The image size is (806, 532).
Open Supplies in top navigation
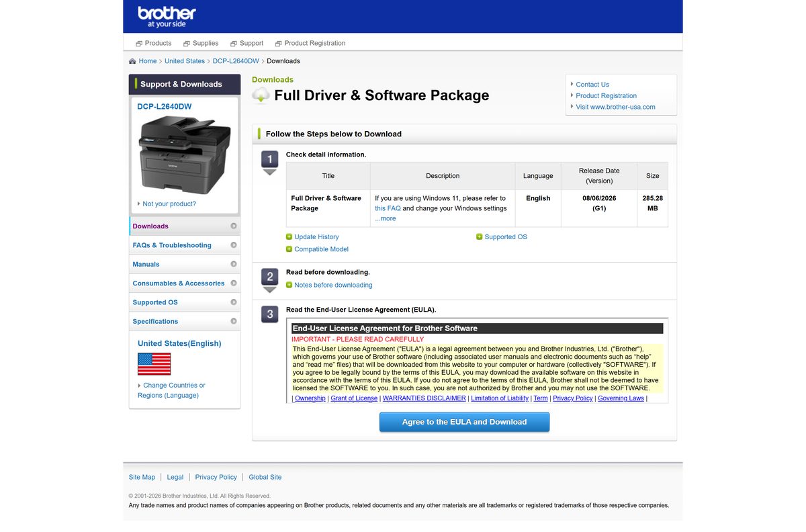pos(206,43)
